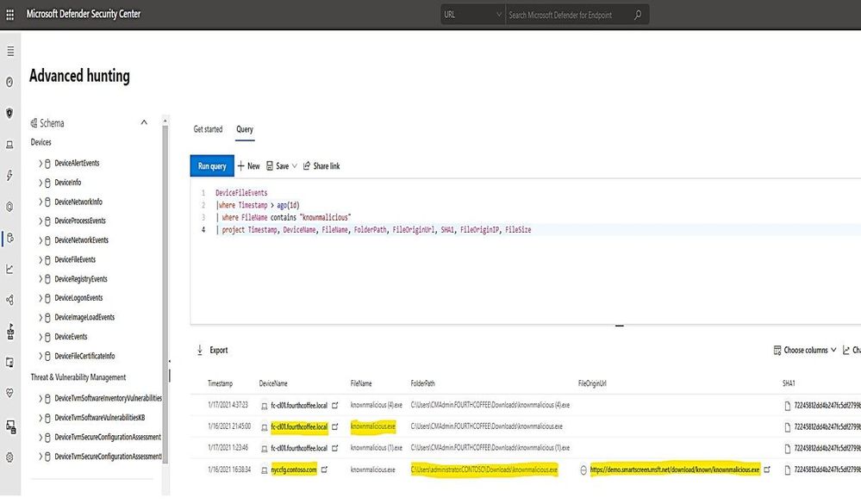Open device page icon next to nycfg.contoso.com
Screen dimensions: 861x504
pos(325,470)
